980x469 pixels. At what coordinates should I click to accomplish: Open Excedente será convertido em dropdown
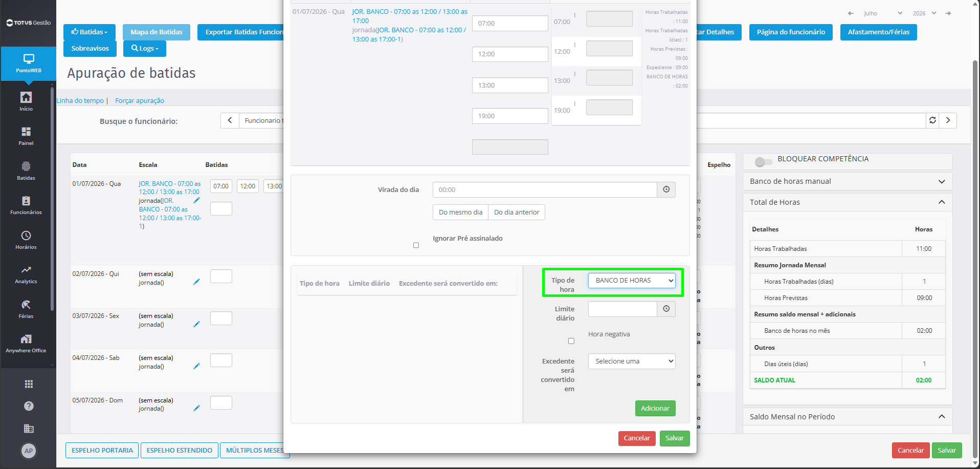click(632, 361)
